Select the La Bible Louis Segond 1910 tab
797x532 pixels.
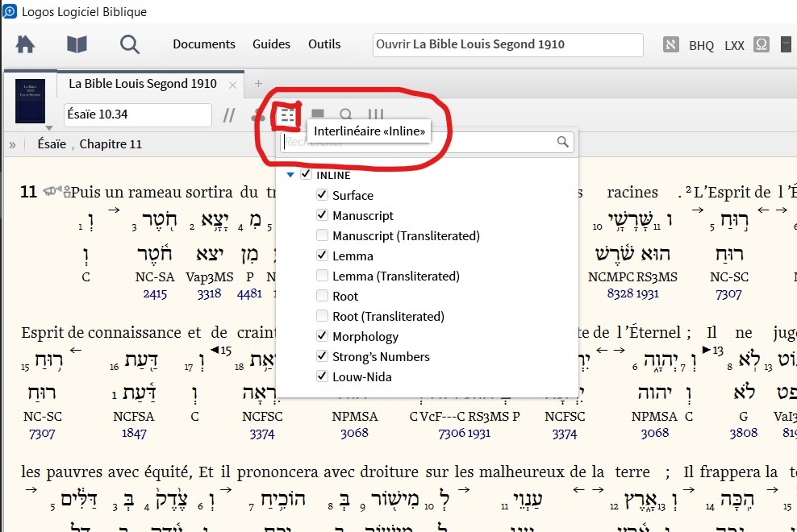[143, 83]
